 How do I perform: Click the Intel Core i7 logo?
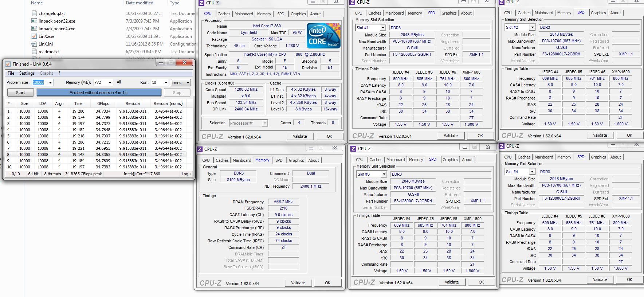[x=323, y=36]
